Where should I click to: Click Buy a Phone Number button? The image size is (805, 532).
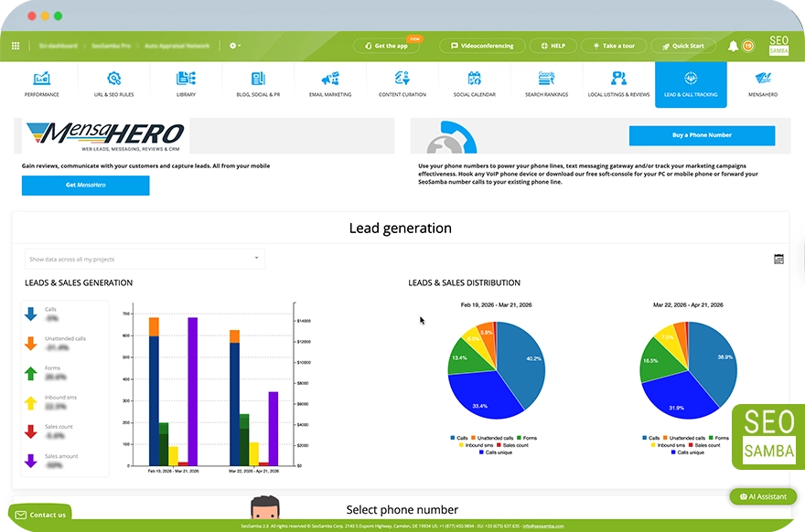[702, 135]
